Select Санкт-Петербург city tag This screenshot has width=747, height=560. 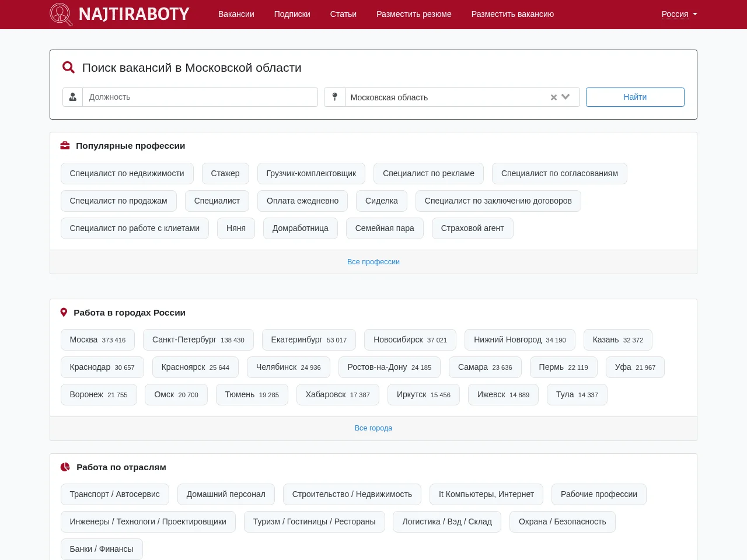click(x=198, y=340)
